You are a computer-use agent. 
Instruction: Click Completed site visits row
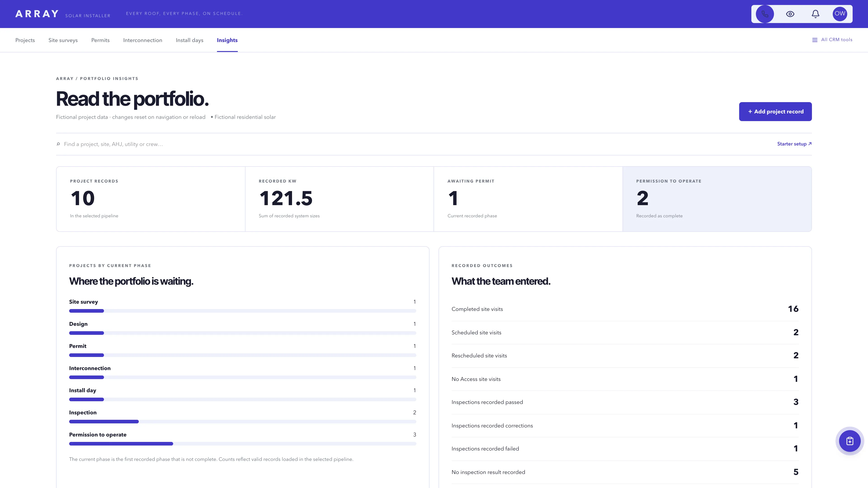pyautogui.click(x=625, y=309)
